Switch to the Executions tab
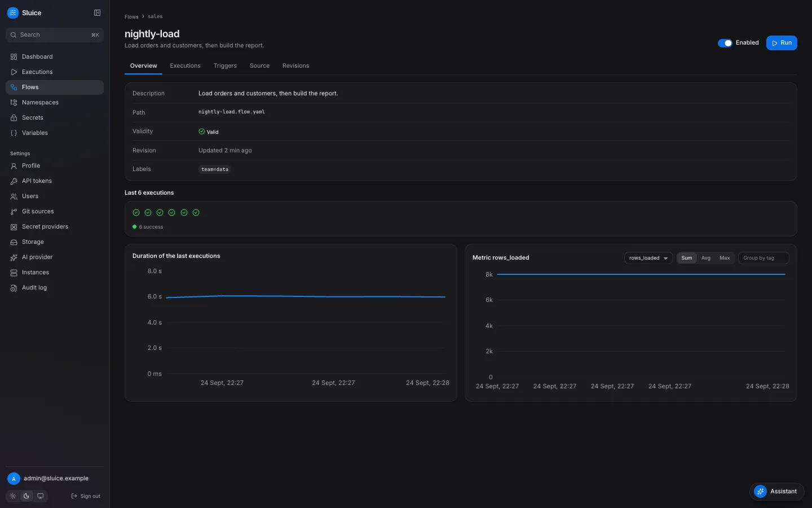The width and height of the screenshot is (812, 508). point(185,66)
